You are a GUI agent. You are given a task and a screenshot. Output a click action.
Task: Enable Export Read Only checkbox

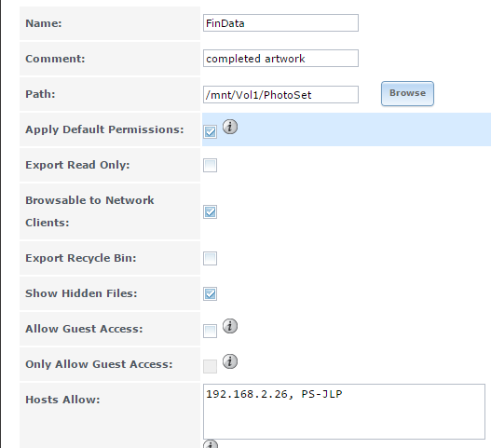[210, 165]
